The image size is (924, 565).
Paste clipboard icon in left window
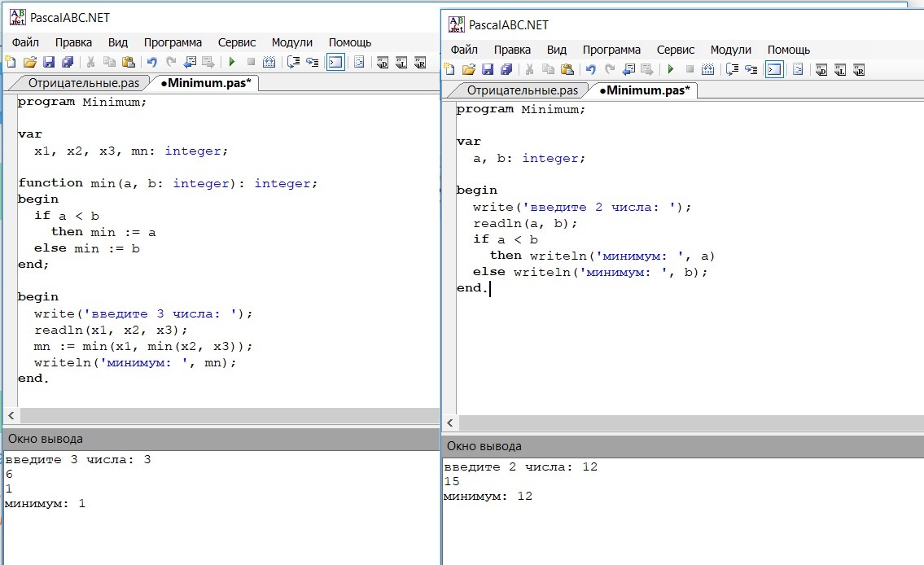pyautogui.click(x=129, y=62)
